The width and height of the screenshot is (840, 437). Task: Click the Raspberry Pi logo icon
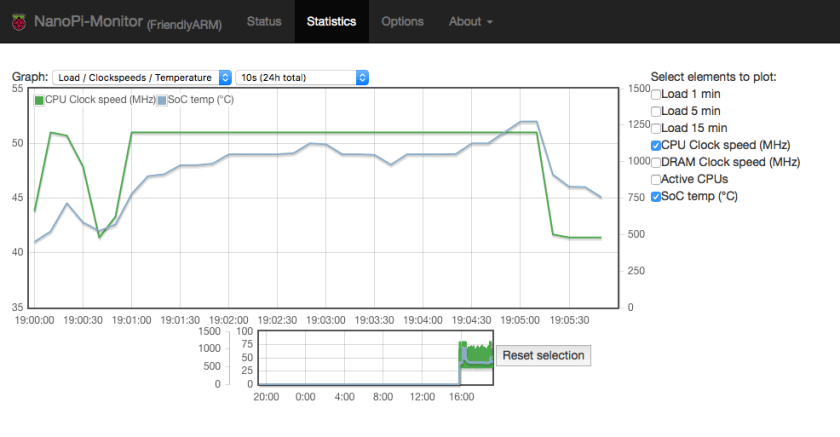point(16,21)
